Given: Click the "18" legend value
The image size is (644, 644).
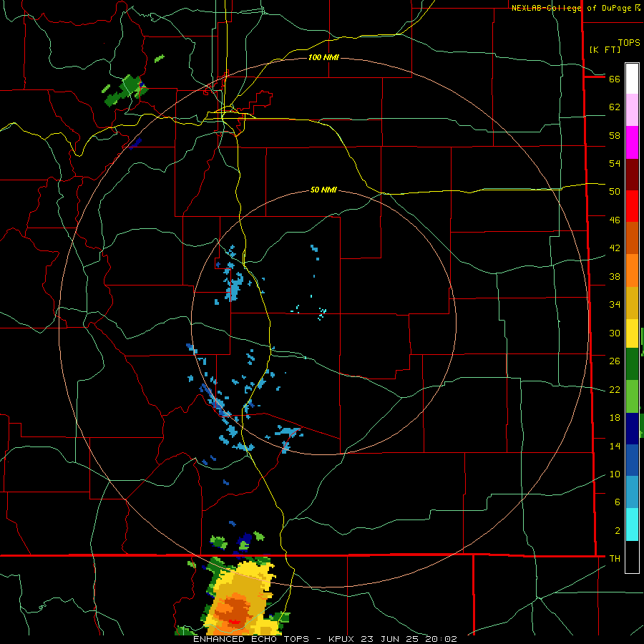Looking at the screenshot, I should [x=615, y=418].
